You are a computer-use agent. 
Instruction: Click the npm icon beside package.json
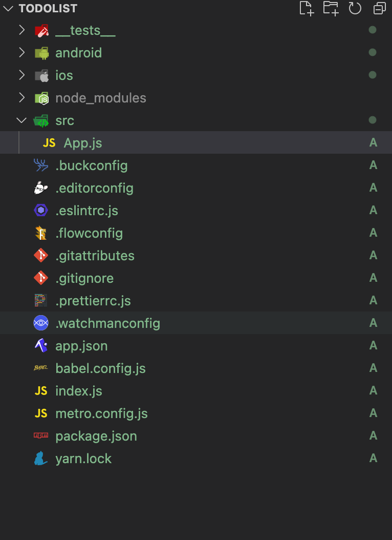click(x=41, y=436)
